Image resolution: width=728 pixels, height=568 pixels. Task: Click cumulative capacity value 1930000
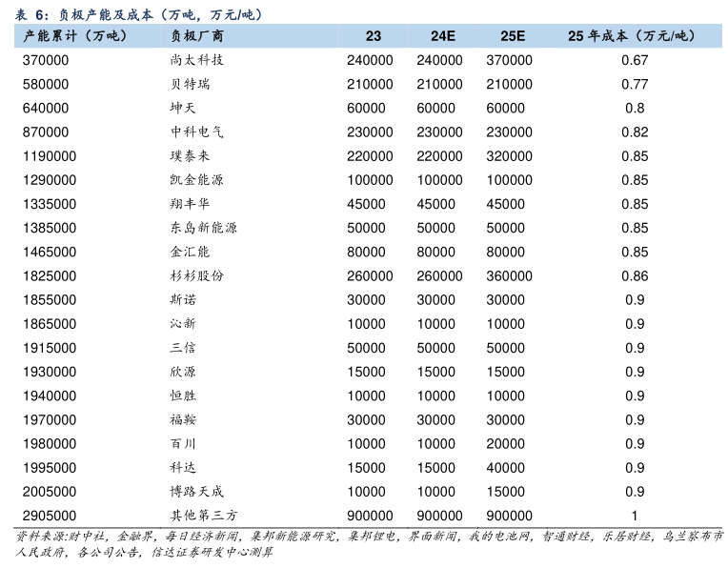coord(50,372)
